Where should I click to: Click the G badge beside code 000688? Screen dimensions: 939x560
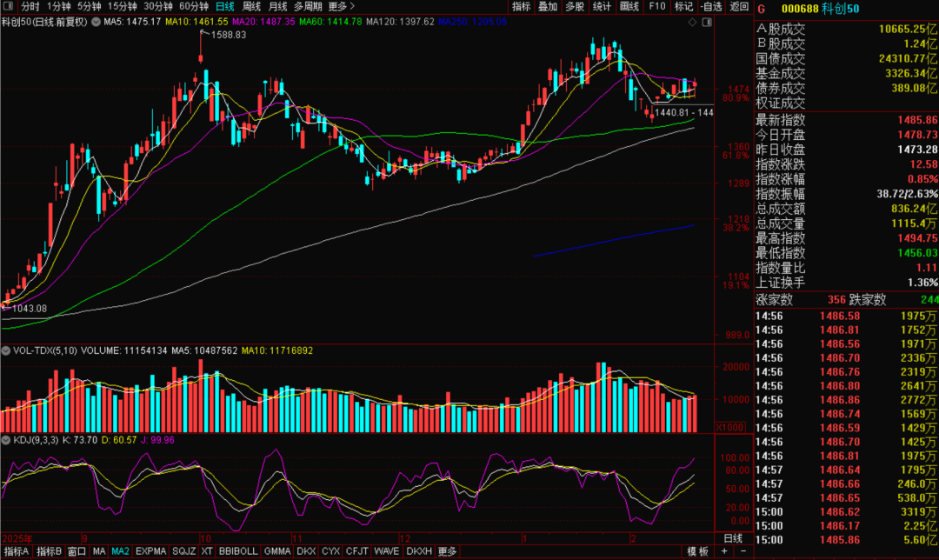tap(762, 9)
